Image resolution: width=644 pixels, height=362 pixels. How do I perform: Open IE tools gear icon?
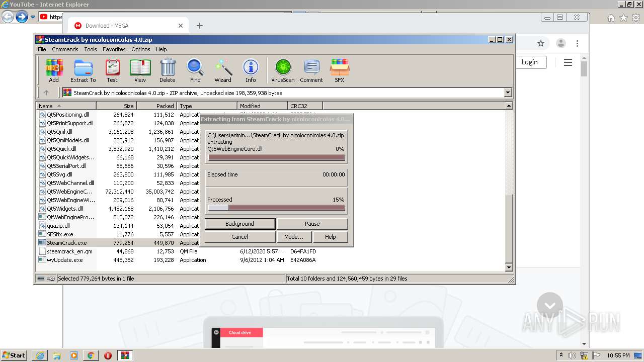[x=636, y=18]
